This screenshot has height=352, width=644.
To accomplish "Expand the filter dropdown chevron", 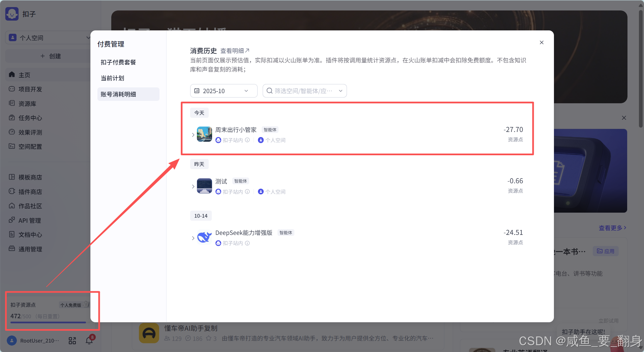I will pos(341,91).
